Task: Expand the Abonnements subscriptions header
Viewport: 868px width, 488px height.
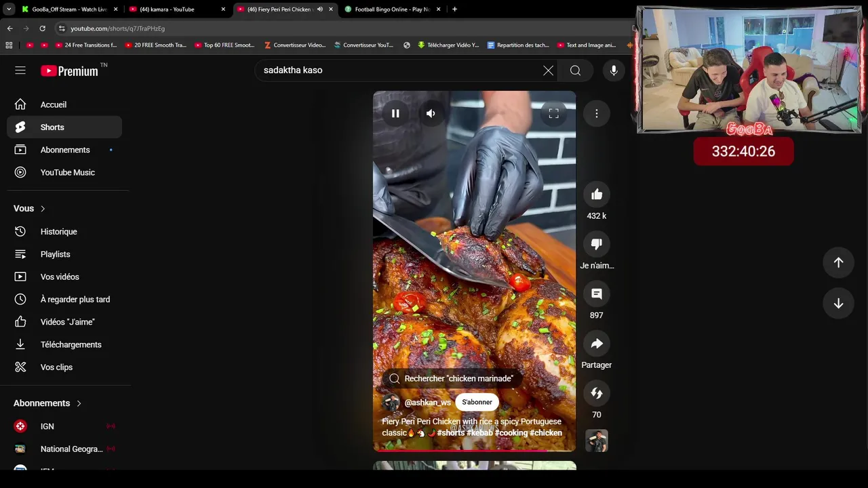Action: click(47, 403)
